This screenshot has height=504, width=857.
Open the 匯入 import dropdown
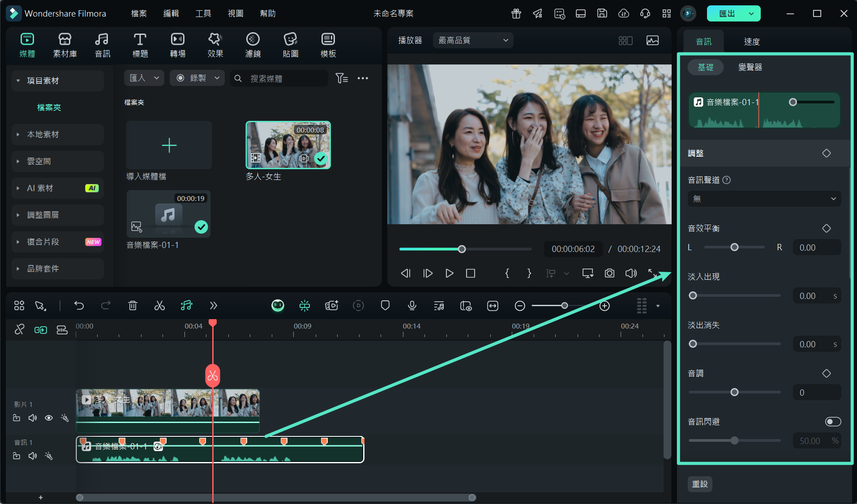point(144,78)
